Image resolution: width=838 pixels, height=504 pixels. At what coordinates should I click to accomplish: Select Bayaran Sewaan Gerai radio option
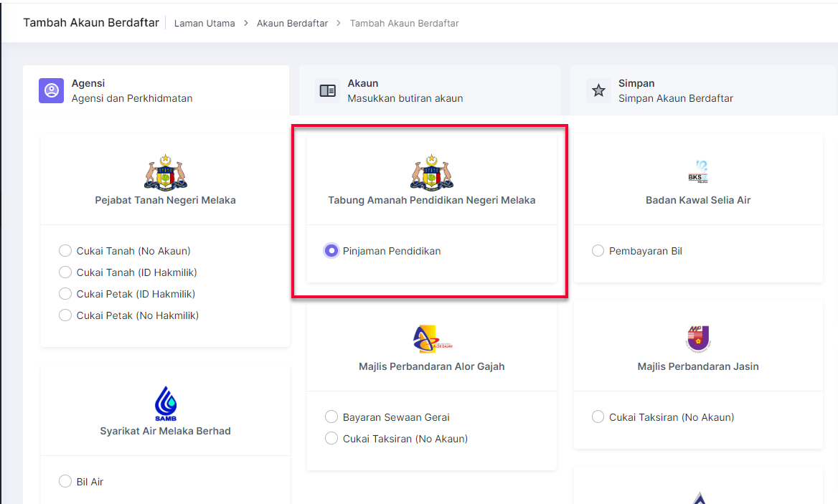(x=331, y=417)
